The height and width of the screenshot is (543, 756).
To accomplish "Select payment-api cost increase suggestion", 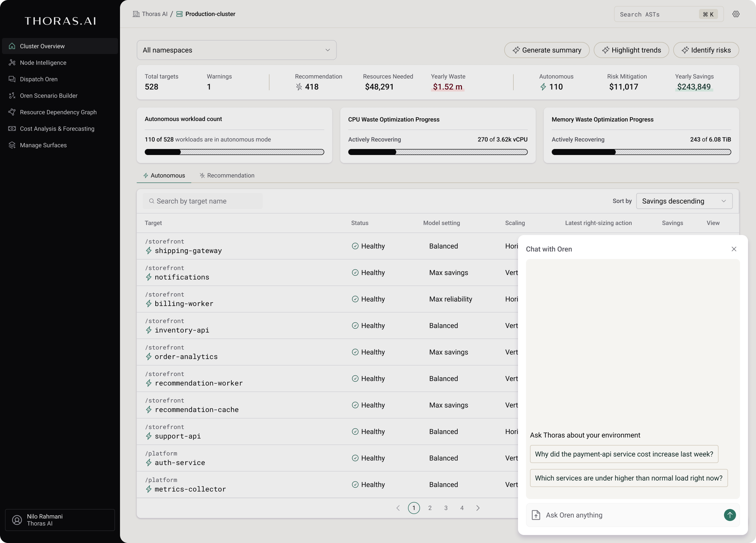I will tap(624, 454).
